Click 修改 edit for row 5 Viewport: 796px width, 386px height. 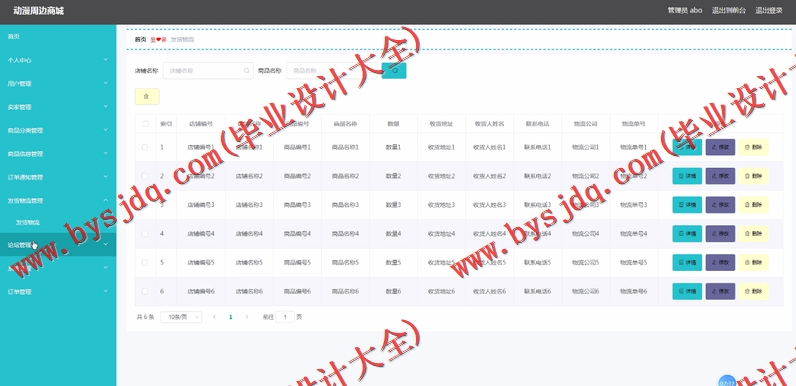(720, 263)
